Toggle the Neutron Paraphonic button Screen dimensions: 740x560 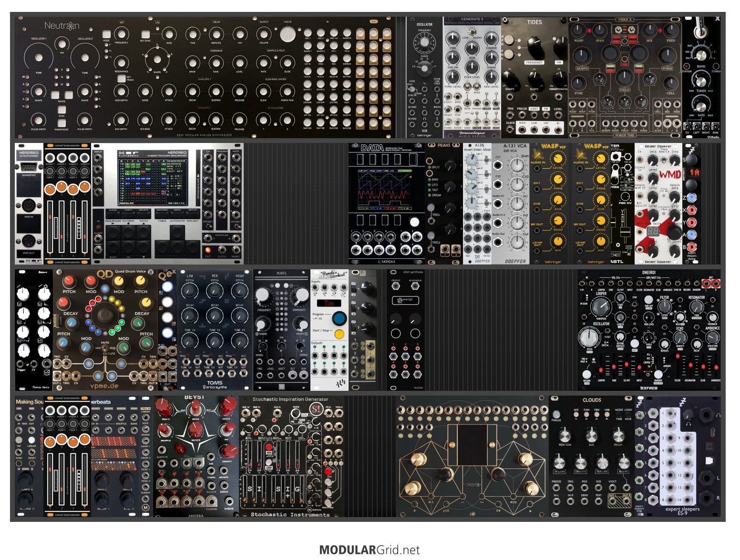tap(62, 123)
